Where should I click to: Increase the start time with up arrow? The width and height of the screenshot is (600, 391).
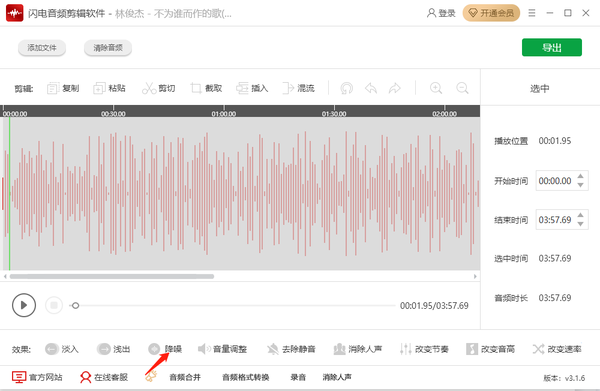[x=580, y=176]
